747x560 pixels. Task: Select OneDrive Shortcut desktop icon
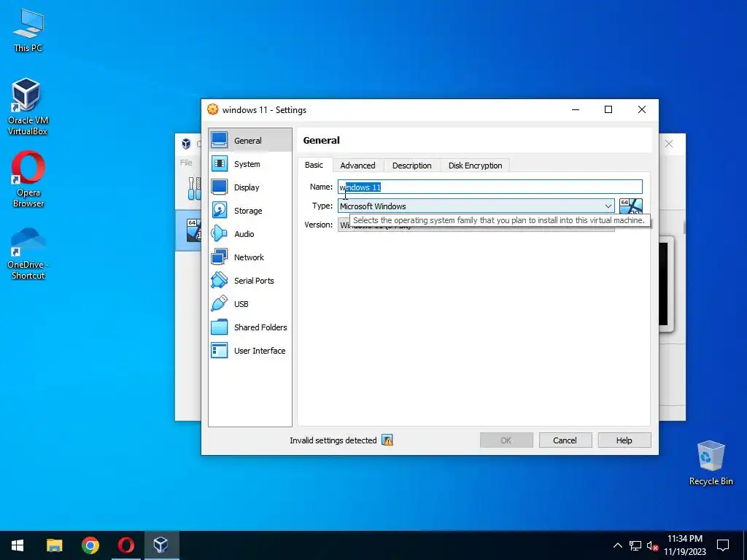(28, 254)
